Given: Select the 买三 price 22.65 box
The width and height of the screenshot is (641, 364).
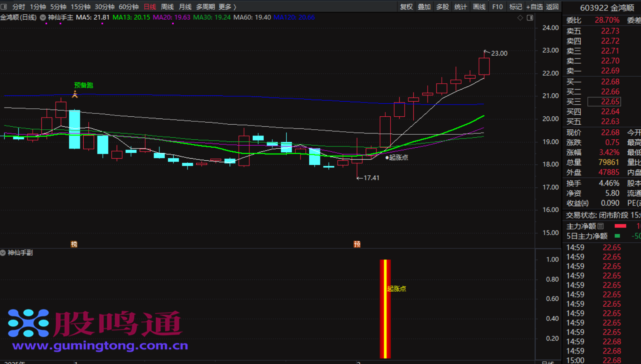Looking at the screenshot, I should [x=604, y=102].
